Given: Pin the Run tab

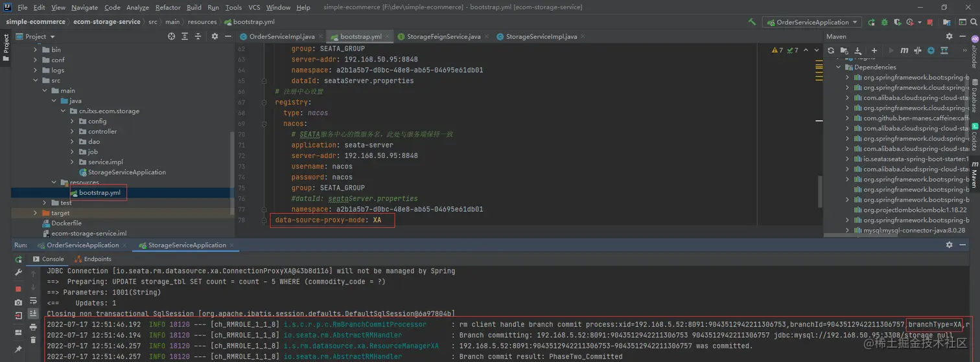Looking at the screenshot, I should [18, 350].
